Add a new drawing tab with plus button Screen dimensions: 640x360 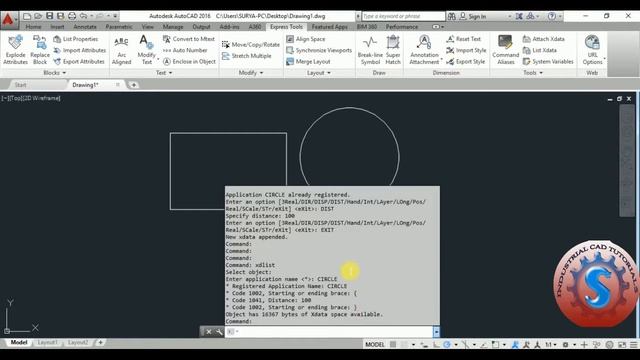(133, 85)
